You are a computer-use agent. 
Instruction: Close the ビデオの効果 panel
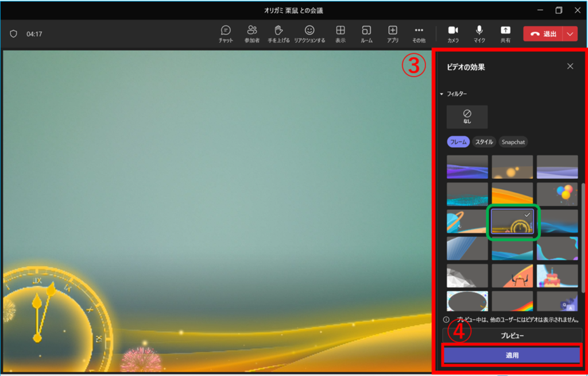pyautogui.click(x=570, y=66)
